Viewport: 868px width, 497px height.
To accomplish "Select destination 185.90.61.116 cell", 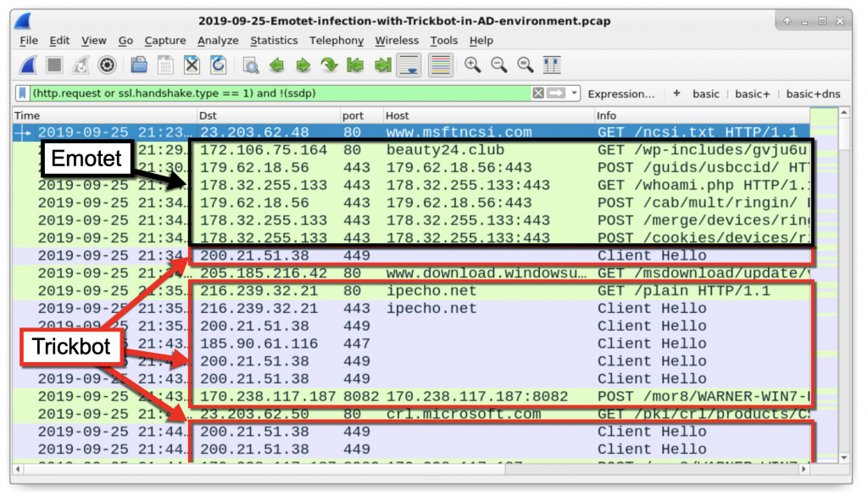I will coord(259,343).
